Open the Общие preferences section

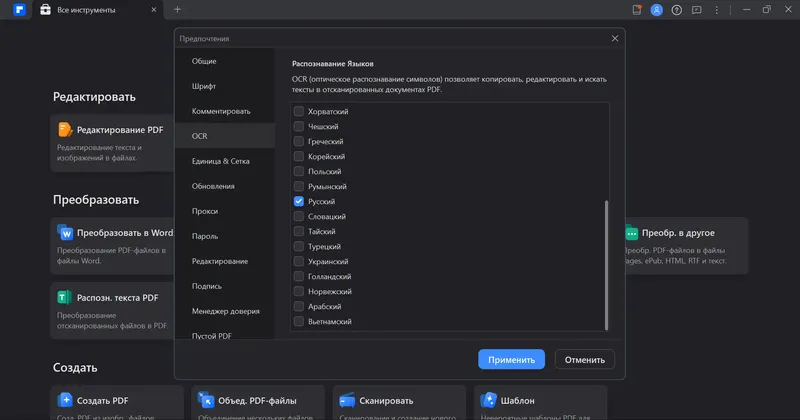pos(224,61)
